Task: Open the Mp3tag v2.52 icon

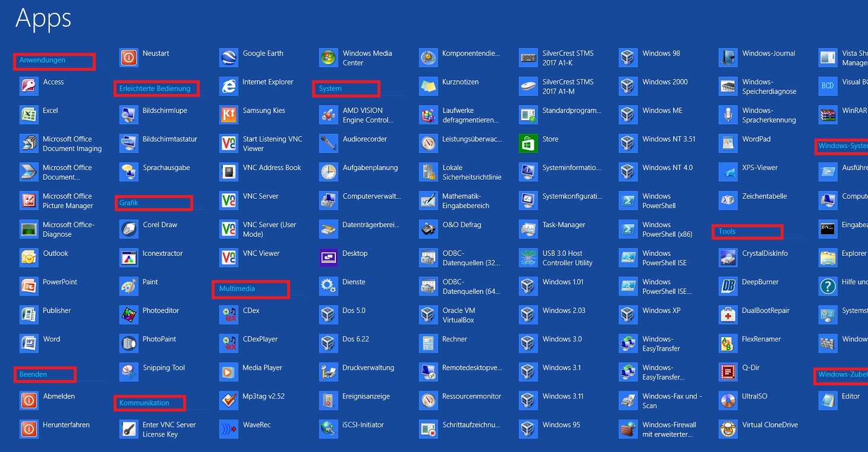Action: [228, 400]
